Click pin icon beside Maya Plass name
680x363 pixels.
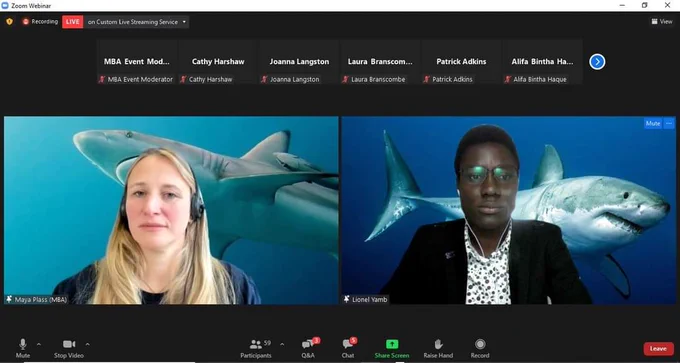pyautogui.click(x=9, y=299)
